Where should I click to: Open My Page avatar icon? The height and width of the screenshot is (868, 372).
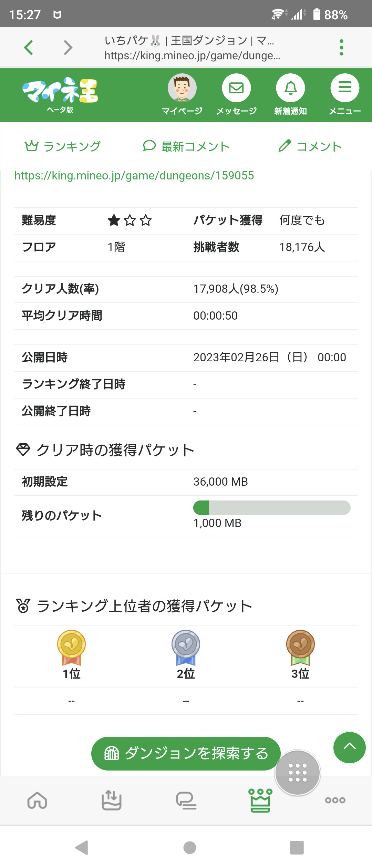182,88
